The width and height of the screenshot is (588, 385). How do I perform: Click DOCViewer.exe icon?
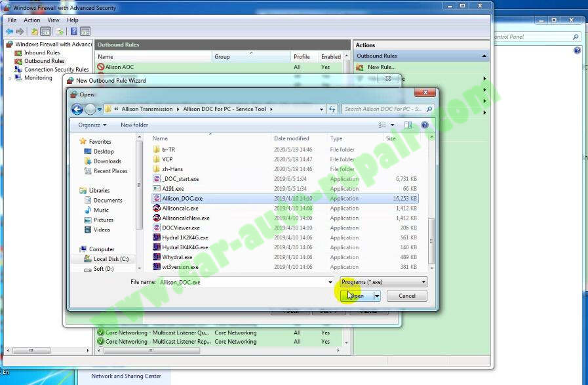[157, 228]
